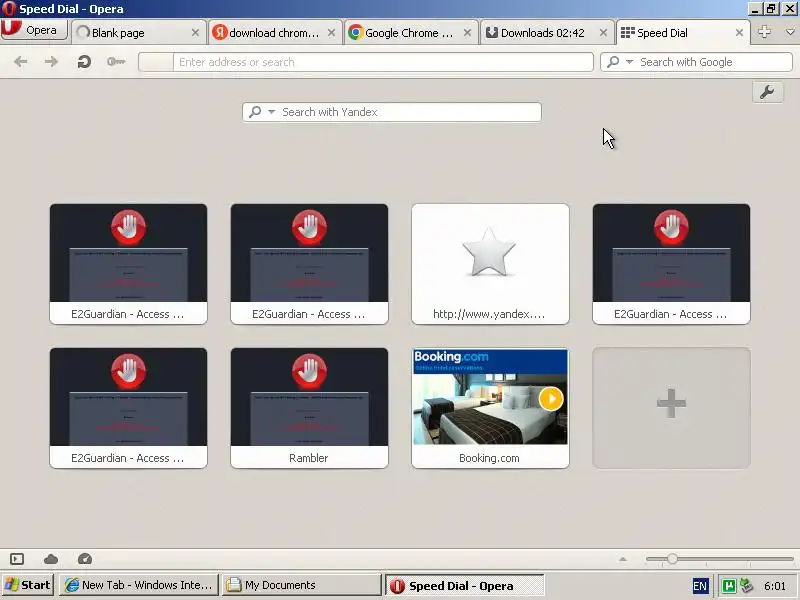The height and width of the screenshot is (600, 800).
Task: Go forward with the forward arrow
Action: click(x=51, y=62)
